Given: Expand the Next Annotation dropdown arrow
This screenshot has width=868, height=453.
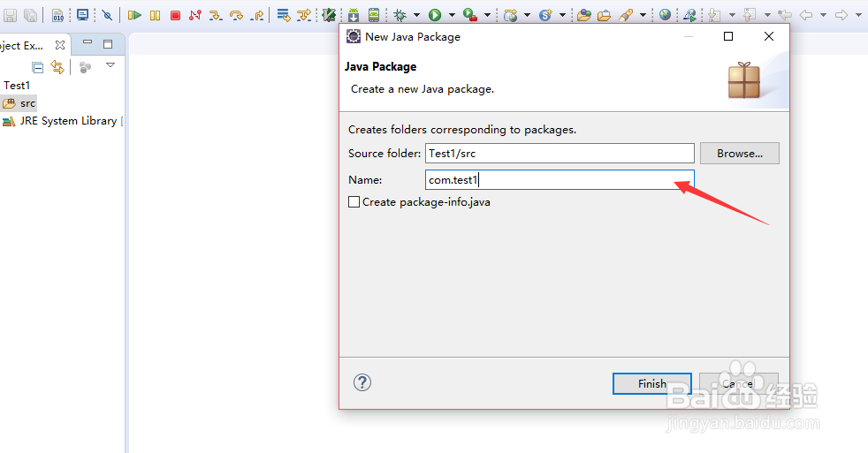Looking at the screenshot, I should [x=732, y=16].
